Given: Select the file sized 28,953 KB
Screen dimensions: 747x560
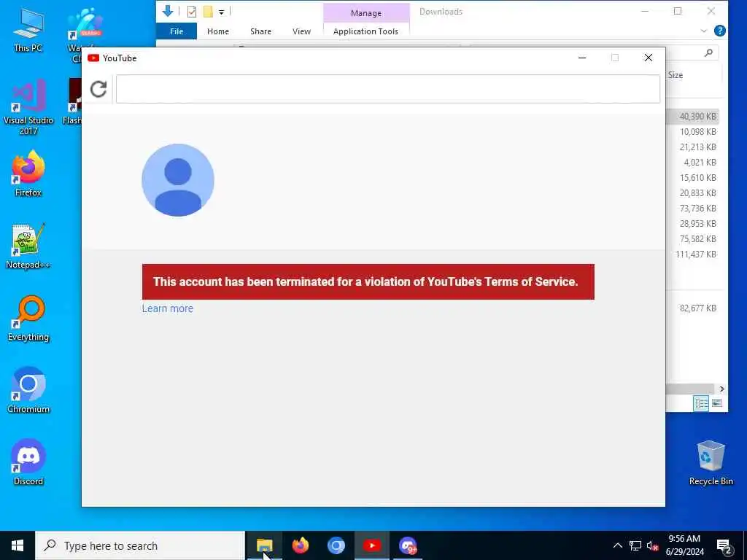Looking at the screenshot, I should click(x=697, y=223).
